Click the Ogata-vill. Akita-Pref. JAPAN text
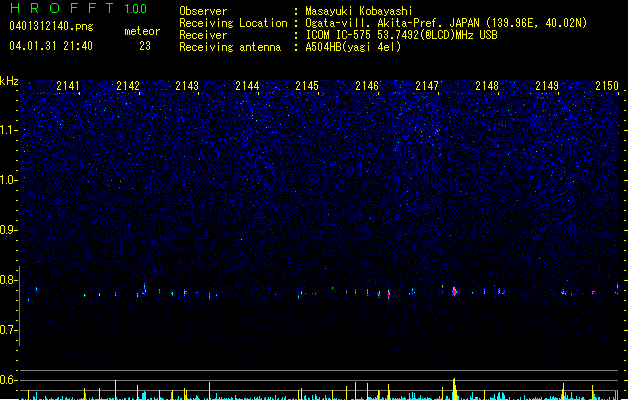Viewport: 629px width, 400px height. click(392, 23)
